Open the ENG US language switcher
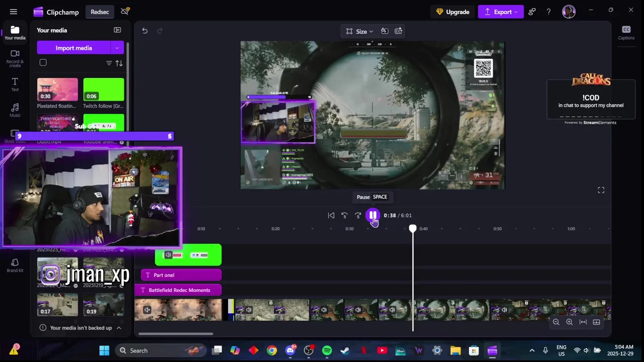This screenshot has width=644, height=362. coord(561,350)
